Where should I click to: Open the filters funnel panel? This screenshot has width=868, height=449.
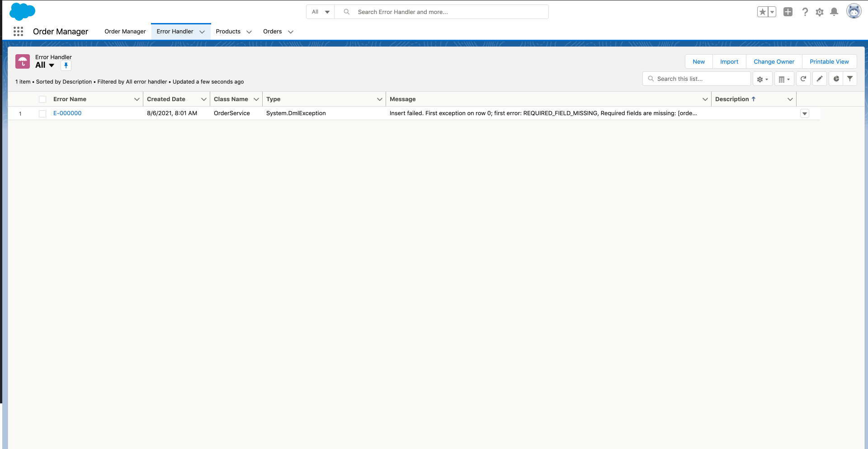(x=850, y=79)
